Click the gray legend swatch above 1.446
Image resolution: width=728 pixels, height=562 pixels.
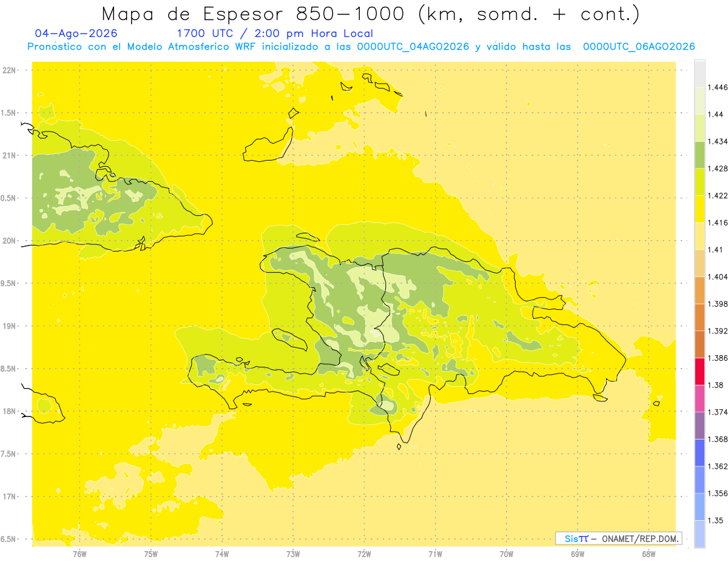tap(699, 73)
